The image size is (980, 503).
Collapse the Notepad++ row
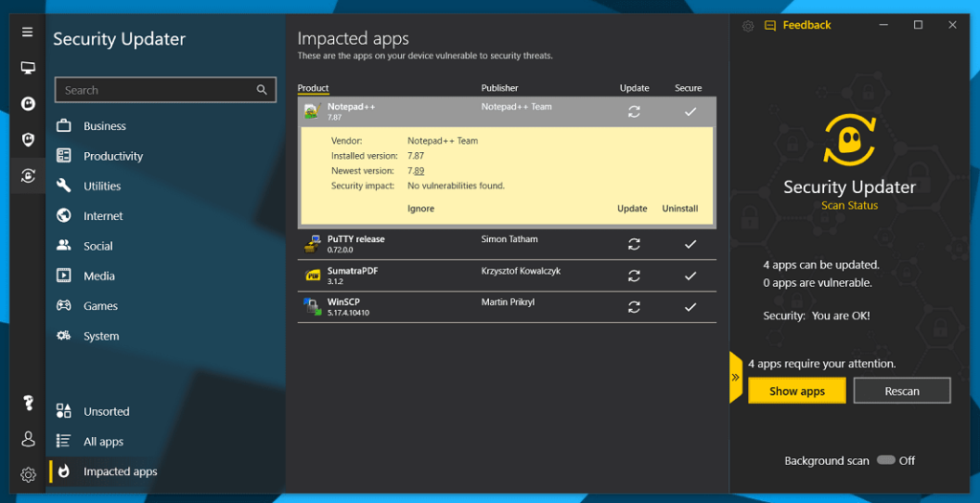(x=507, y=112)
